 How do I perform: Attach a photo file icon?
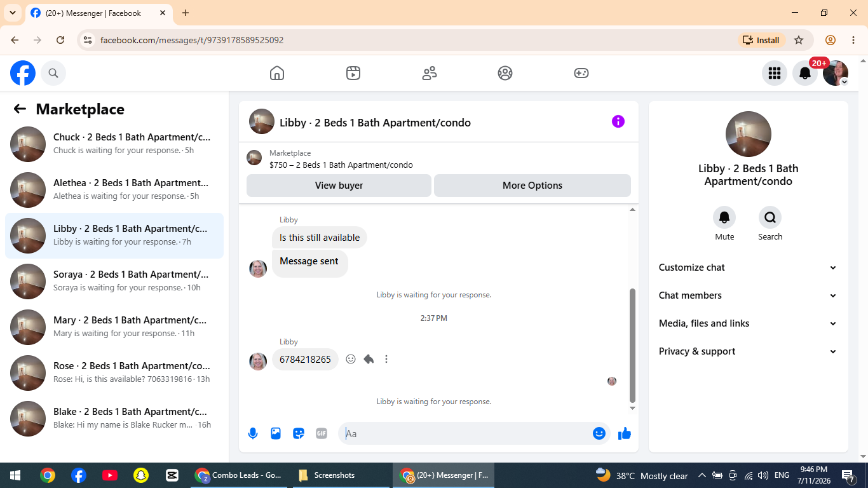[276, 433]
